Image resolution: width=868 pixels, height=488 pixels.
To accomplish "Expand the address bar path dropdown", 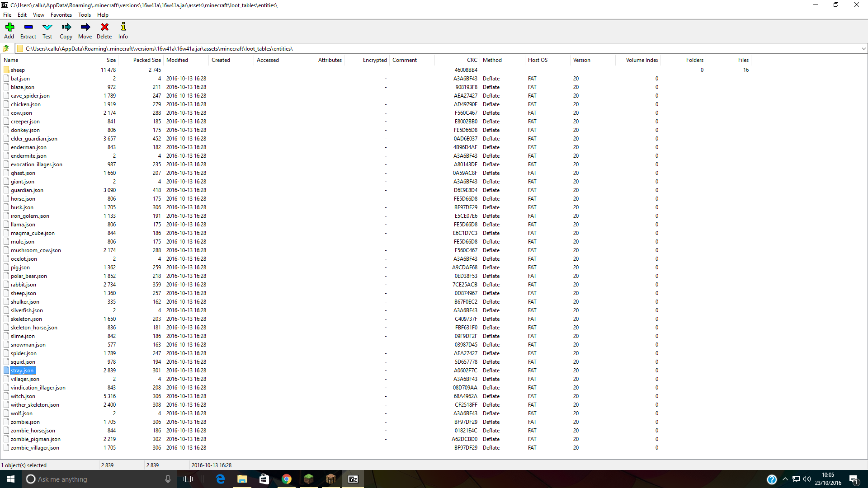I will pos(863,48).
